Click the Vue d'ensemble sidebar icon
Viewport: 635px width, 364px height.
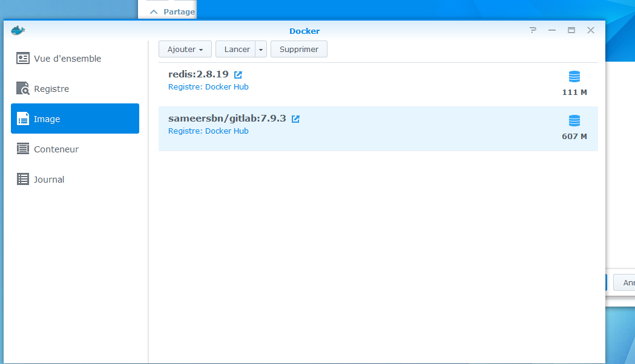(22, 58)
